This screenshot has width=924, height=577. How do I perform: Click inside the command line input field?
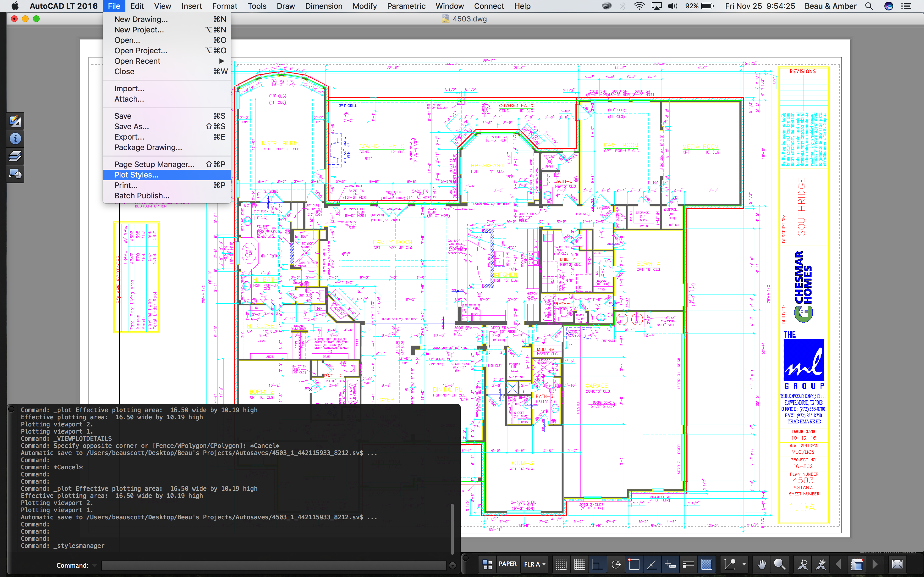(x=267, y=565)
